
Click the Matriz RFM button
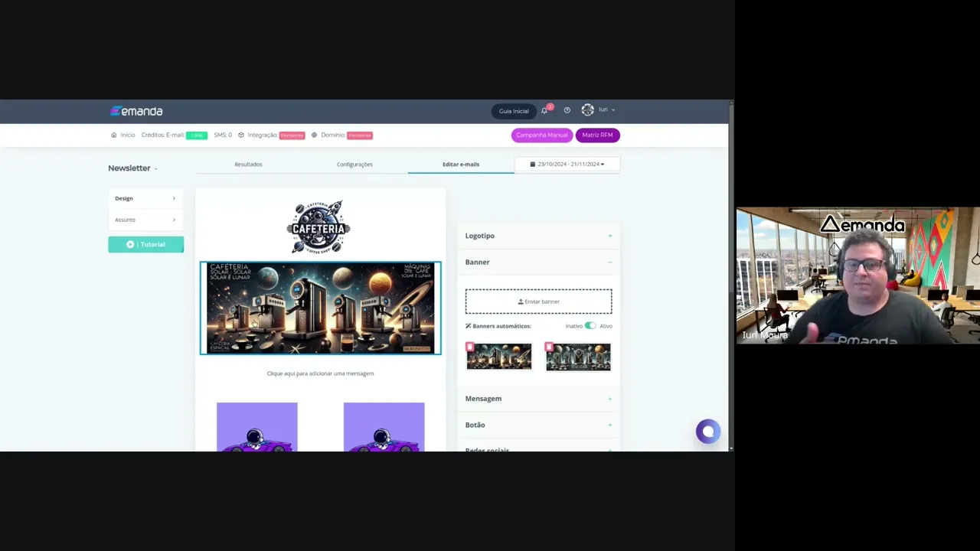pos(597,135)
